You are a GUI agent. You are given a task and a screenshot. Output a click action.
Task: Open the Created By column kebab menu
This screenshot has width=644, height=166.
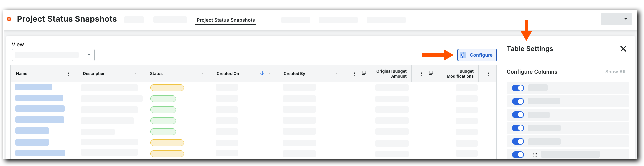click(x=336, y=74)
